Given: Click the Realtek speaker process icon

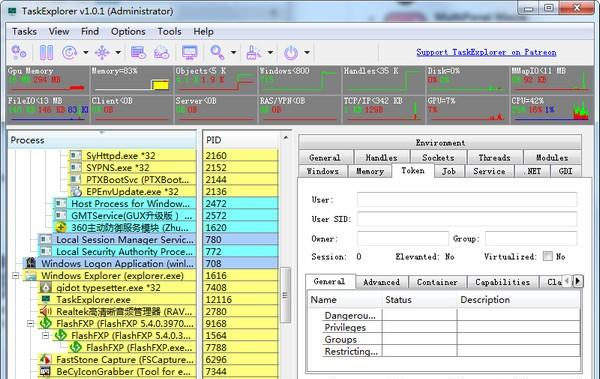Looking at the screenshot, I should point(46,311).
